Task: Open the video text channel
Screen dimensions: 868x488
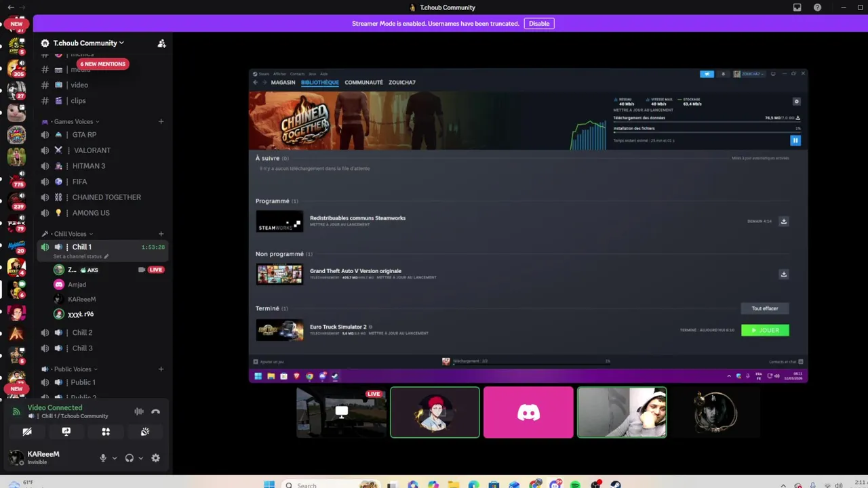Action: pos(103,85)
